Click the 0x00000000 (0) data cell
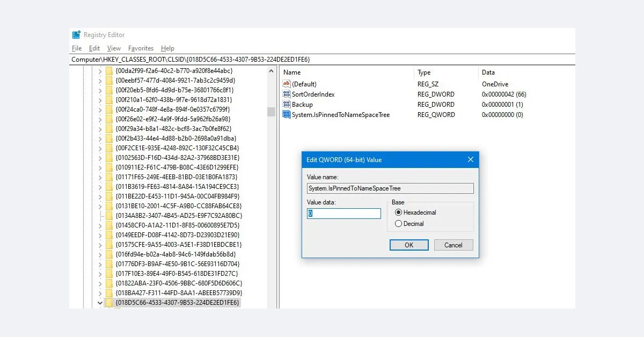This screenshot has height=337, width=644. tap(502, 115)
